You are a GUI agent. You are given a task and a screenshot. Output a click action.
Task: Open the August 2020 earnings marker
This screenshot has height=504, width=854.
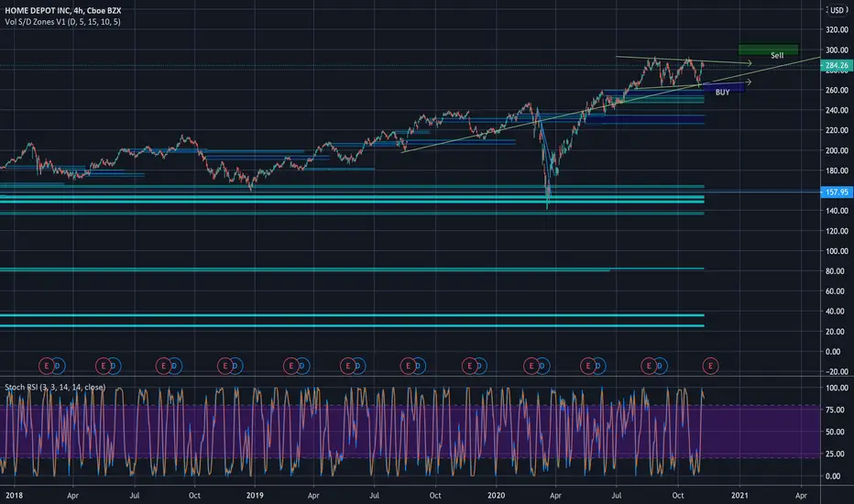pyautogui.click(x=648, y=366)
